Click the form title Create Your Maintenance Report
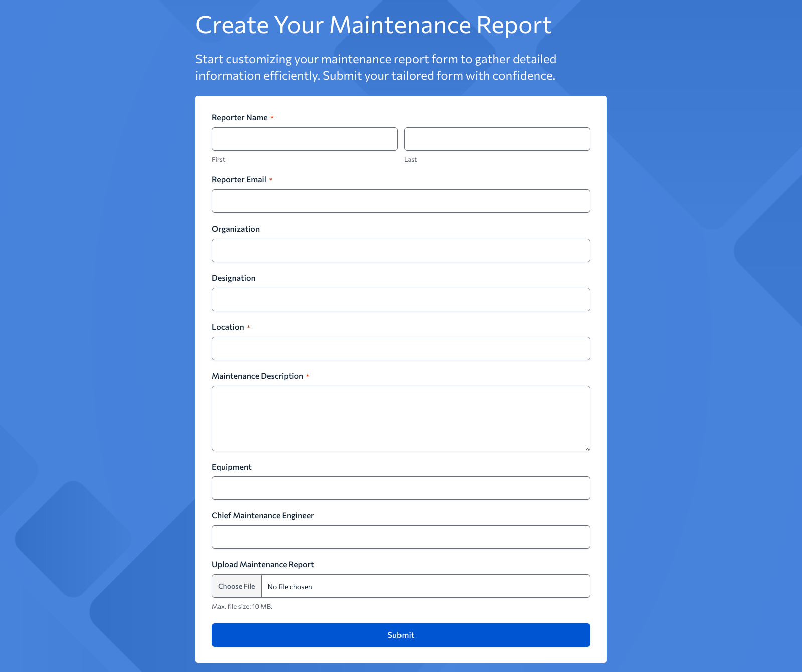 (x=373, y=24)
